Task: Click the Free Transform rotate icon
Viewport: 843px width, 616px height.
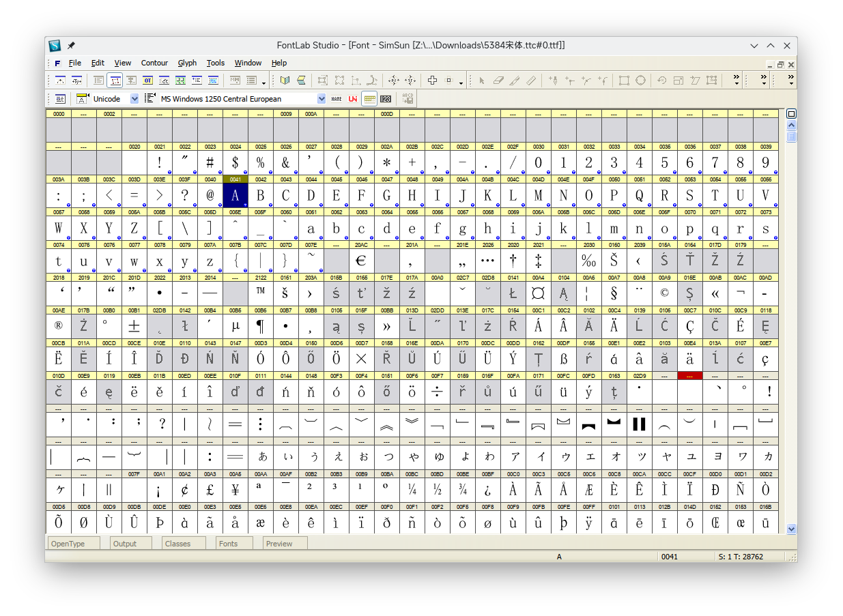Action: (x=661, y=80)
